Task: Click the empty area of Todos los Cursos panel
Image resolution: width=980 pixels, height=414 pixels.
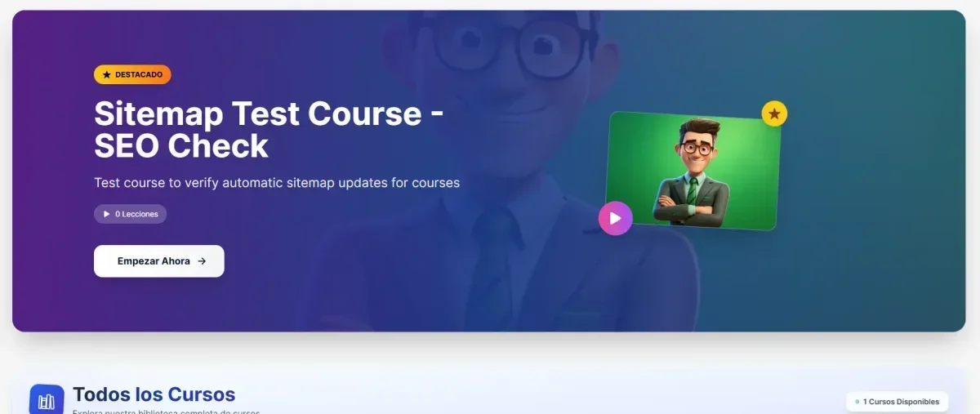Action: point(539,396)
